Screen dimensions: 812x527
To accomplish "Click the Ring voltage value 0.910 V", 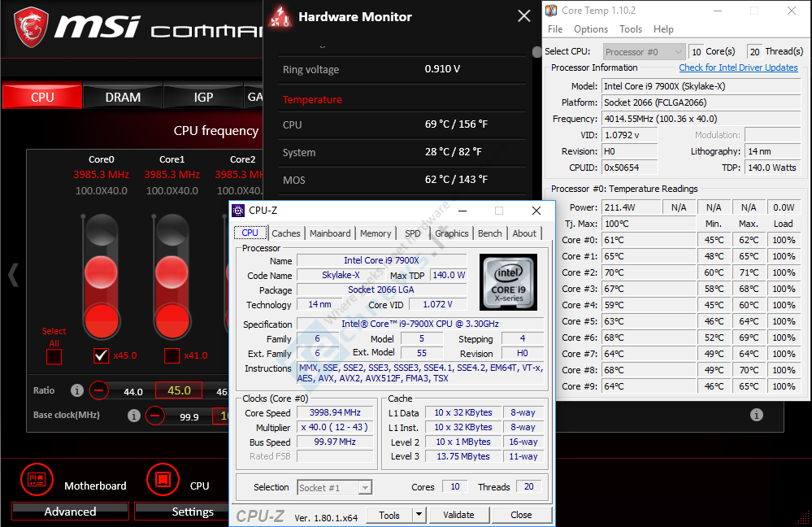I will pos(442,69).
